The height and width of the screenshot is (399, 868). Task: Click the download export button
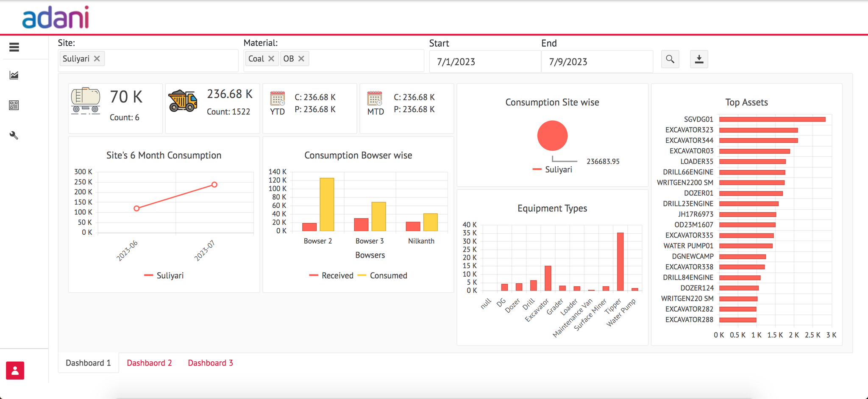(x=699, y=59)
